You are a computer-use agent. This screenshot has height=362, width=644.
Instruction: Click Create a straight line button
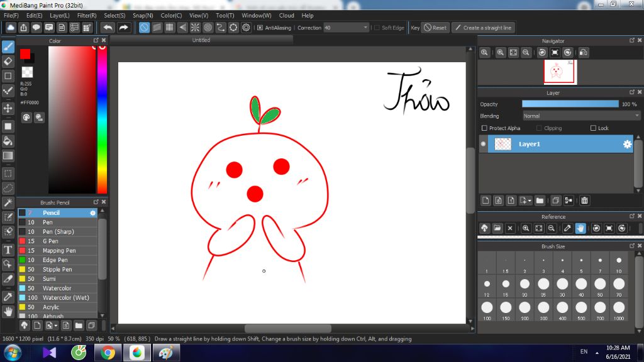coord(484,28)
